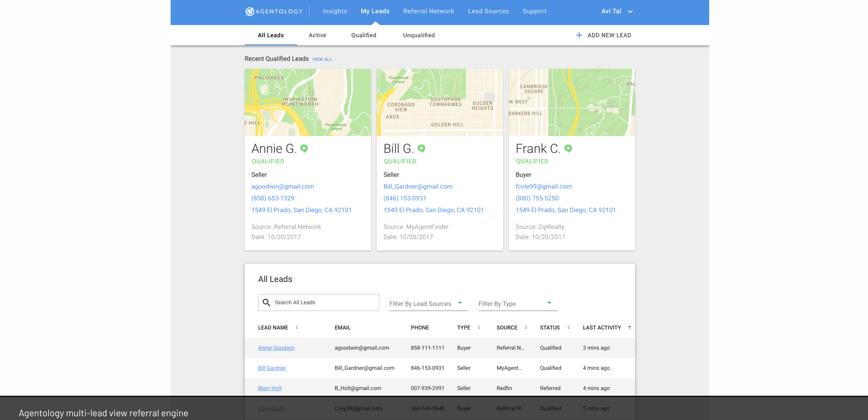Click the Agentology rocket logo icon
The height and width of the screenshot is (420, 868).
(250, 12)
